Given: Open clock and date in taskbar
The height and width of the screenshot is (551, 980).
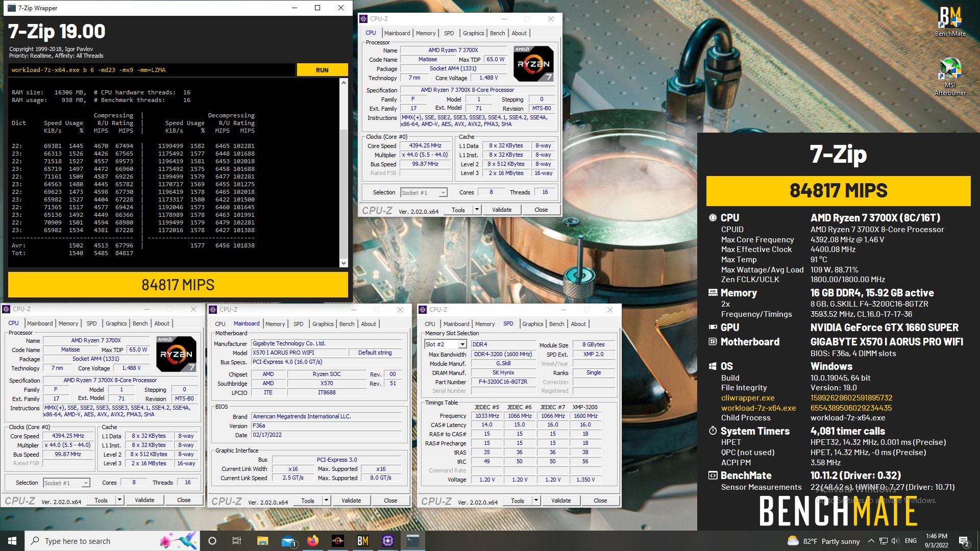Looking at the screenshot, I should pyautogui.click(x=937, y=541).
